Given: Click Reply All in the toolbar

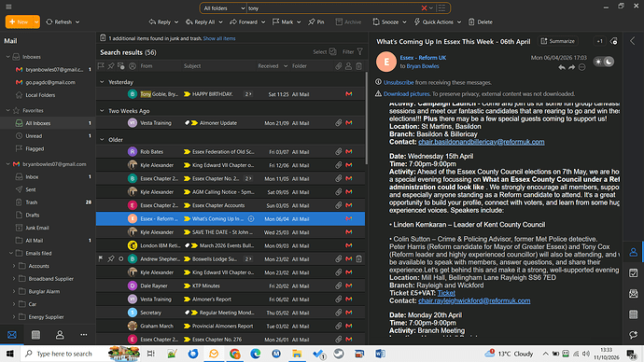Looking at the screenshot, I should coord(201,22).
